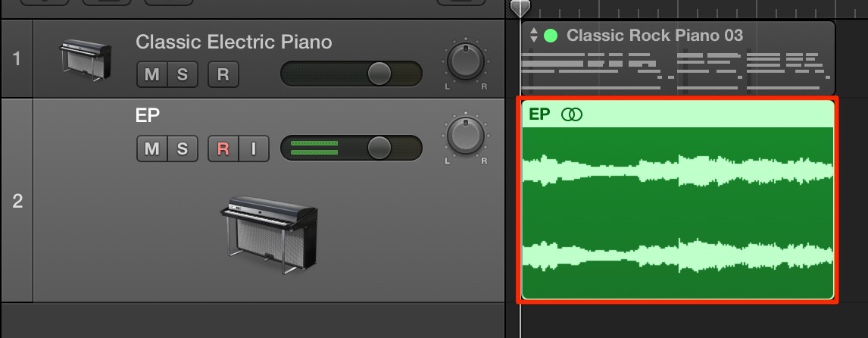Solo the Classic Electric Piano track
The image size is (868, 338).
point(182,75)
